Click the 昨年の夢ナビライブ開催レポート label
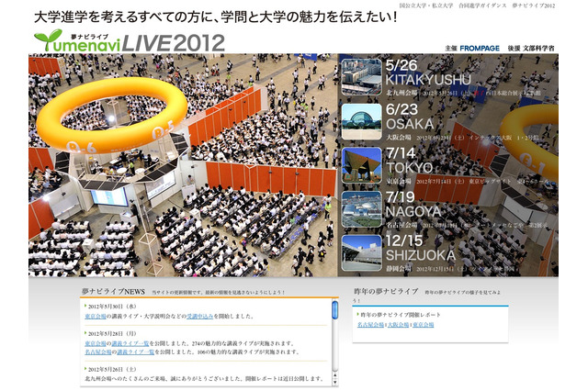The image size is (588, 391). point(401,315)
